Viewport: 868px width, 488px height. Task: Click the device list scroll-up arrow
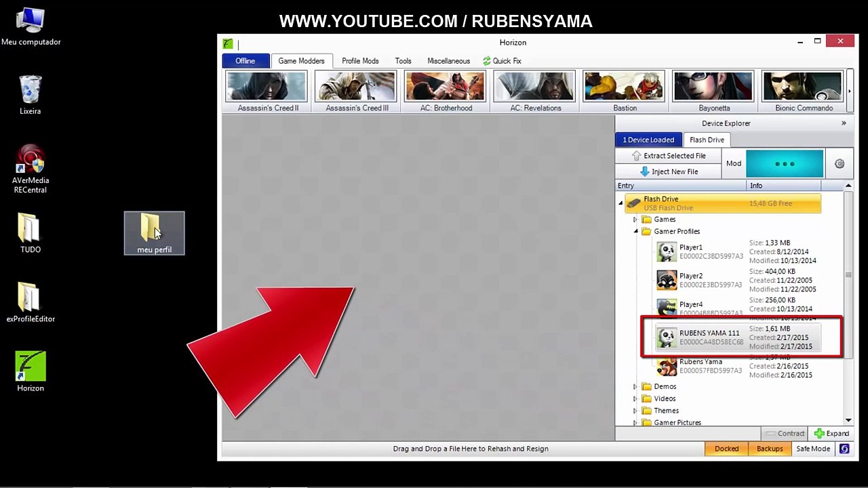point(848,186)
